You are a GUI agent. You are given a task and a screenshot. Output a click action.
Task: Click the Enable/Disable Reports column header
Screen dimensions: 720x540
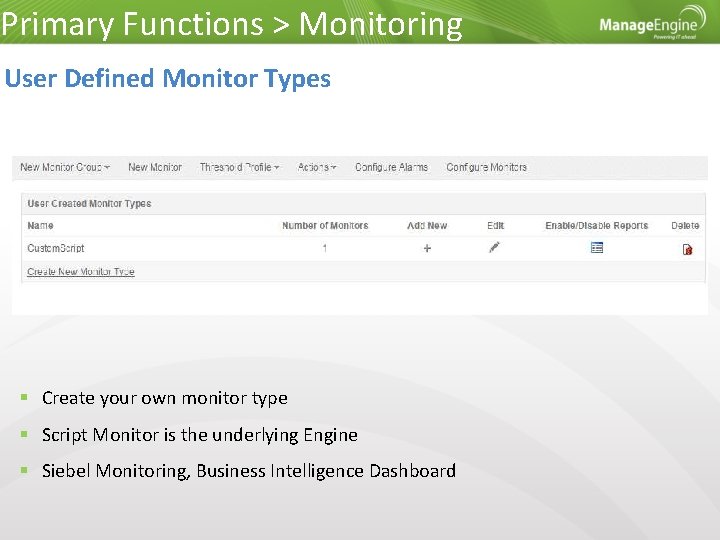[x=596, y=225]
